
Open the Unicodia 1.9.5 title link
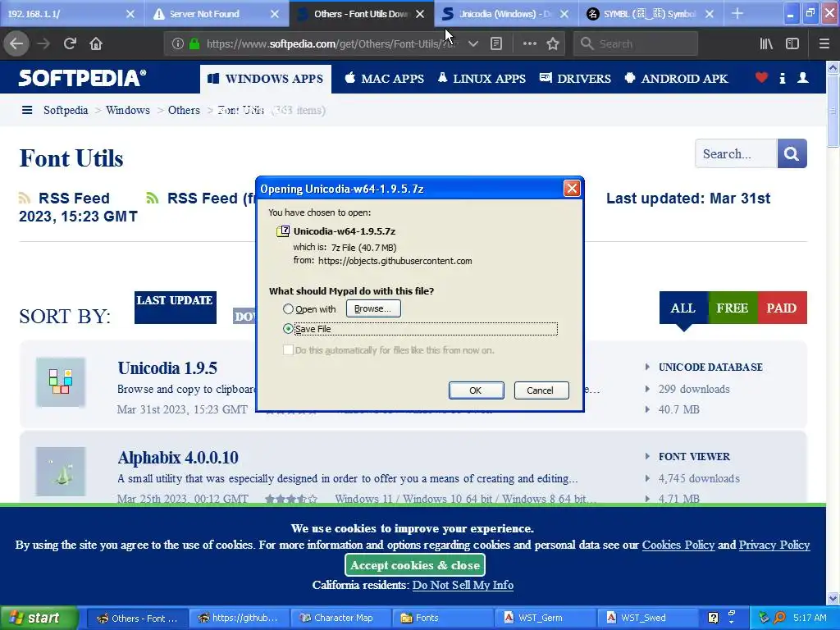click(167, 368)
